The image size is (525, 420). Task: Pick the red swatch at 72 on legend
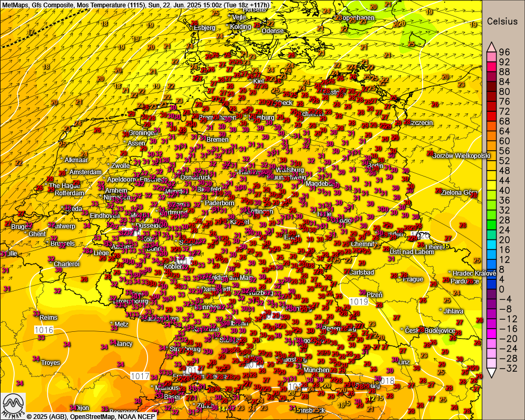pyautogui.click(x=491, y=112)
